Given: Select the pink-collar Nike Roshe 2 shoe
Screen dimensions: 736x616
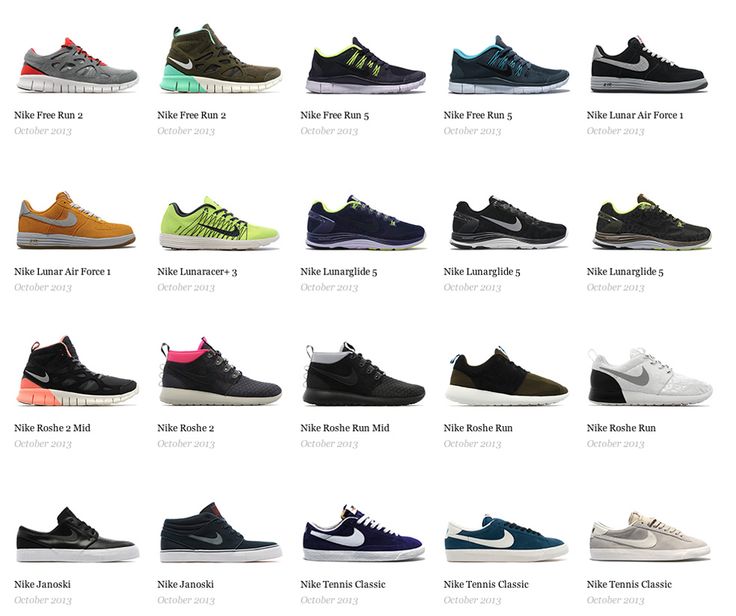Looking at the screenshot, I should [221, 371].
